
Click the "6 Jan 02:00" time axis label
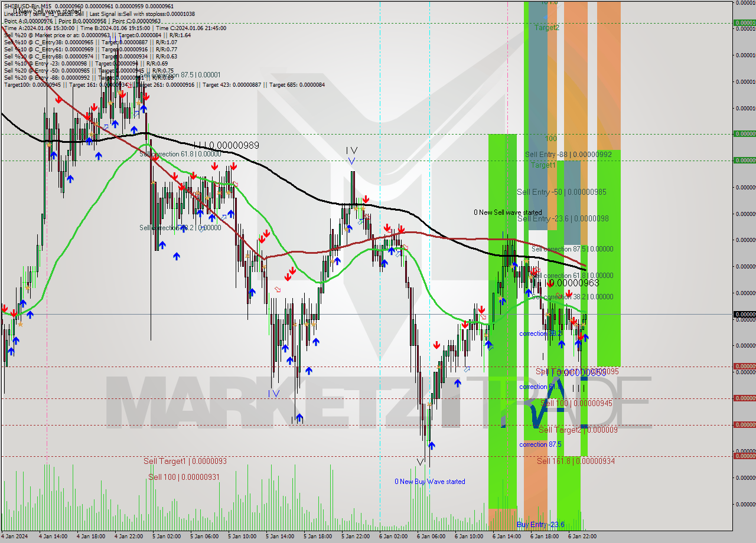coord(392,537)
